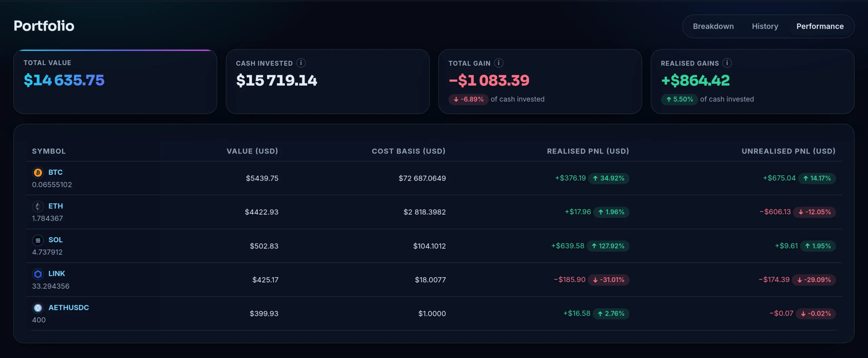The image size is (868, 358).
Task: Click BTC cost basis $72 687.0649
Action: (422, 178)
